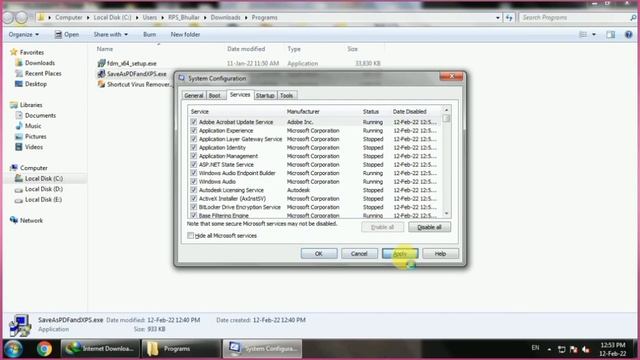Image resolution: width=640 pixels, height=360 pixels.
Task: Switch to Startup tab
Action: 265,96
